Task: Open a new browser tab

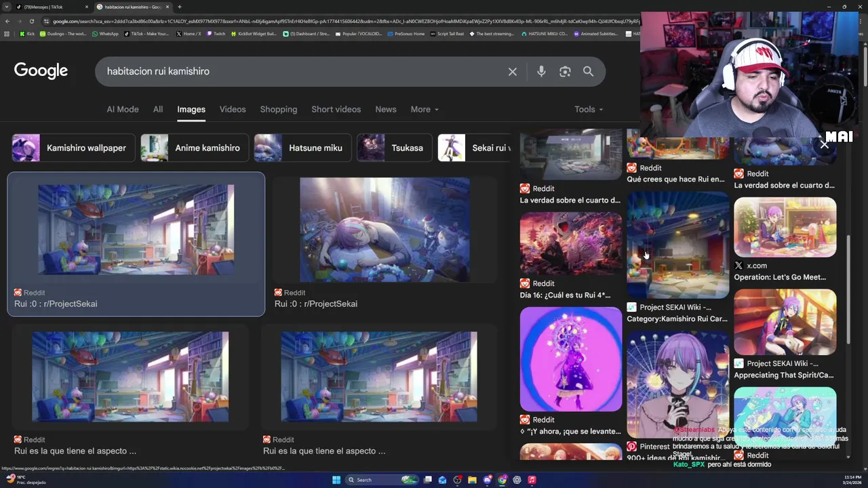Action: click(x=180, y=7)
